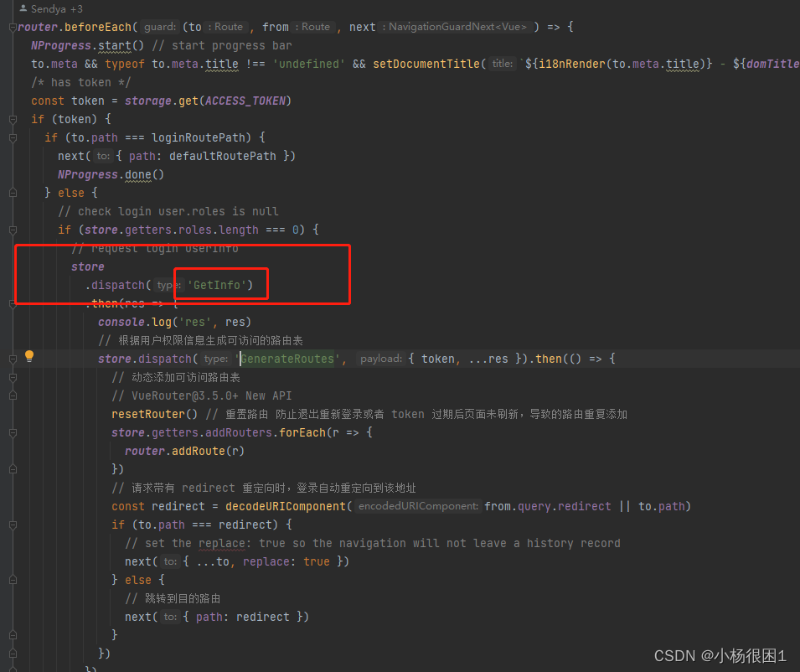Collapse the router.beforeEach function fold arrow
This screenshot has width=800, height=672.
pyautogui.click(x=12, y=27)
